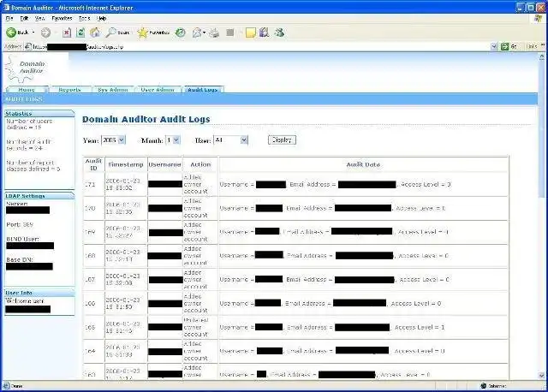This screenshot has height=392, width=548.
Task: Switch to the Sys Admin tab
Action: click(112, 90)
